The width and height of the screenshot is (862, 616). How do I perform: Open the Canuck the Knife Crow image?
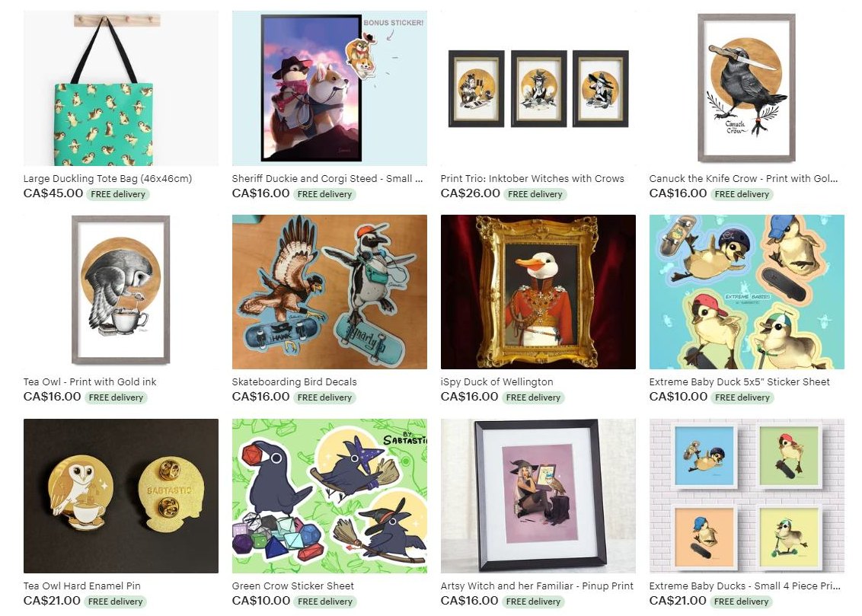746,88
